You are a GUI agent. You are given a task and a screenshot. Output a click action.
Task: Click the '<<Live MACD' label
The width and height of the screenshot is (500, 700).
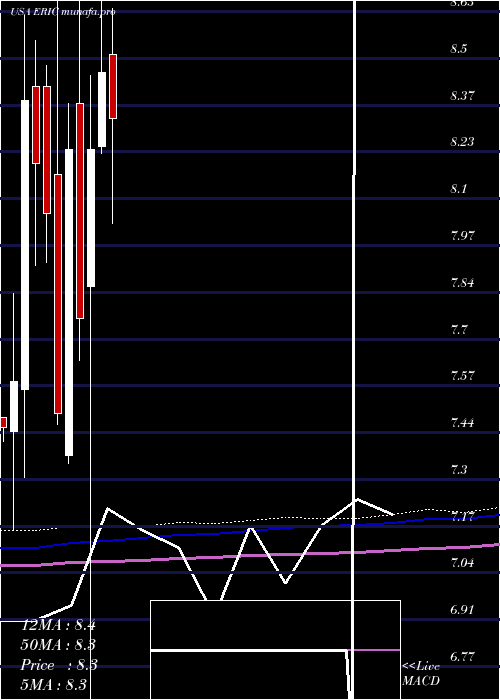pyautogui.click(x=421, y=674)
